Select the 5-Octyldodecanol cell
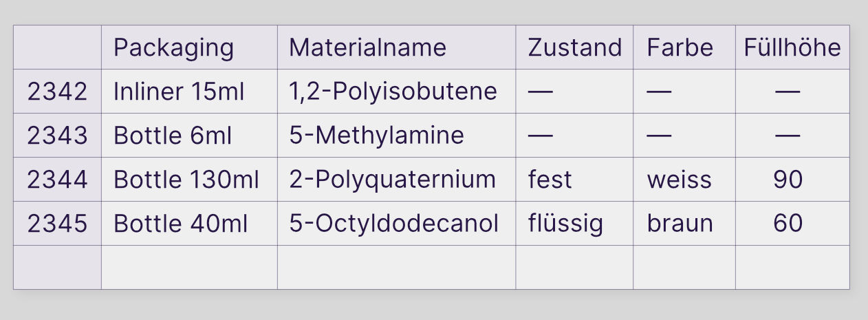This screenshot has height=320, width=868. click(x=396, y=224)
